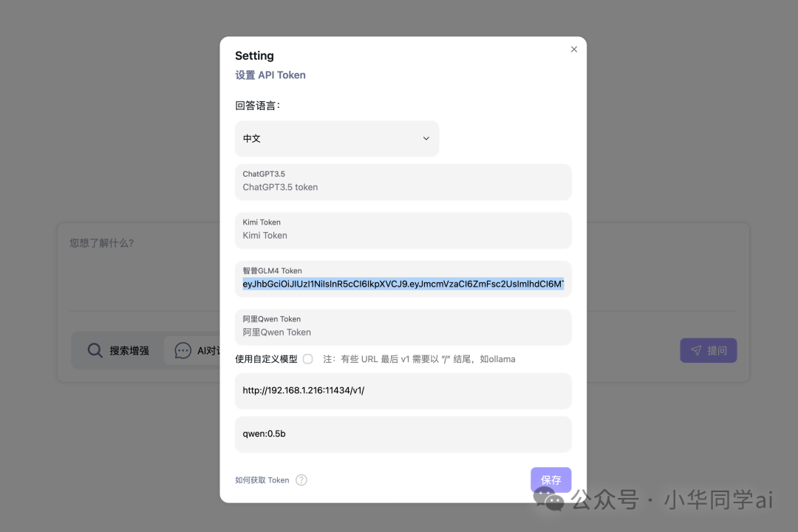Open the 如何获取 Token link

[x=262, y=480]
